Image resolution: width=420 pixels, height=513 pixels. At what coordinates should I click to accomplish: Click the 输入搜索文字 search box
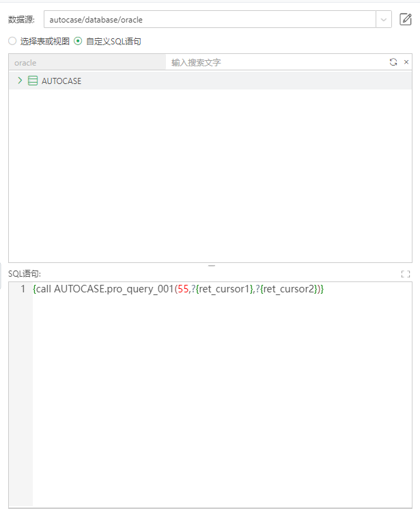[x=276, y=62]
